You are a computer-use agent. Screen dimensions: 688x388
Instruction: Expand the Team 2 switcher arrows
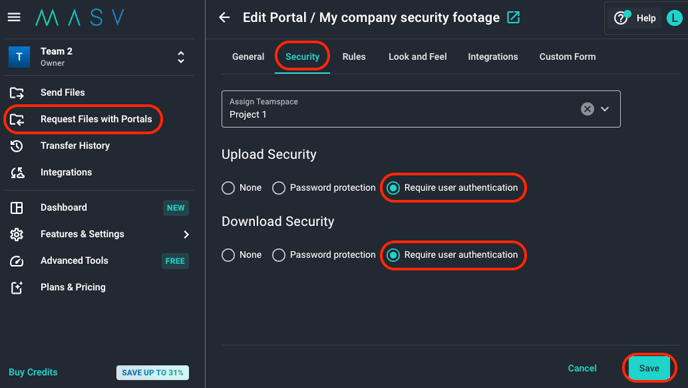181,57
